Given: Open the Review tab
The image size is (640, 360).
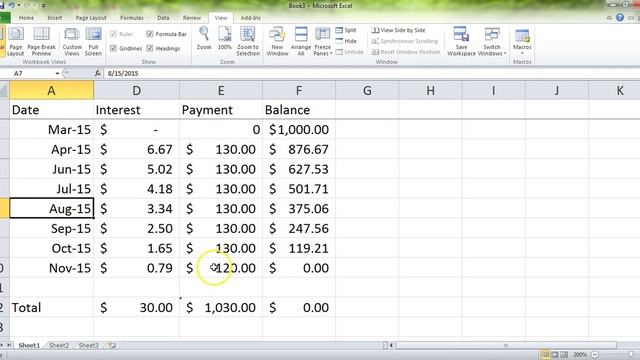Looking at the screenshot, I should coord(192,18).
